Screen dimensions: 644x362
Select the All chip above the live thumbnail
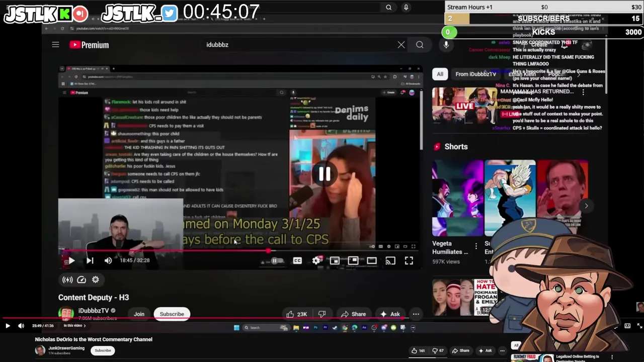(440, 74)
